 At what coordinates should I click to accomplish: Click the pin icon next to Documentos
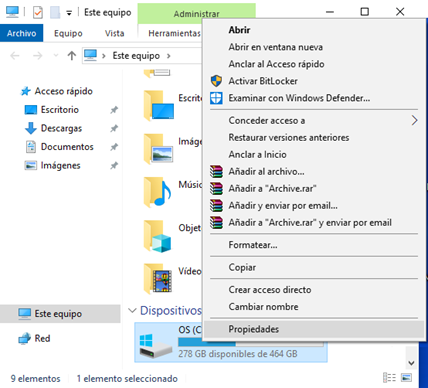click(x=114, y=147)
